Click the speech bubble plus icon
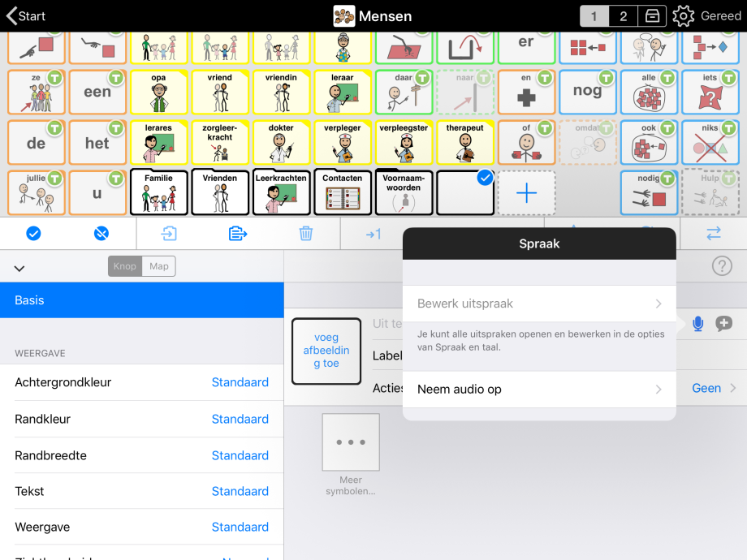Image resolution: width=747 pixels, height=560 pixels. coord(723,323)
